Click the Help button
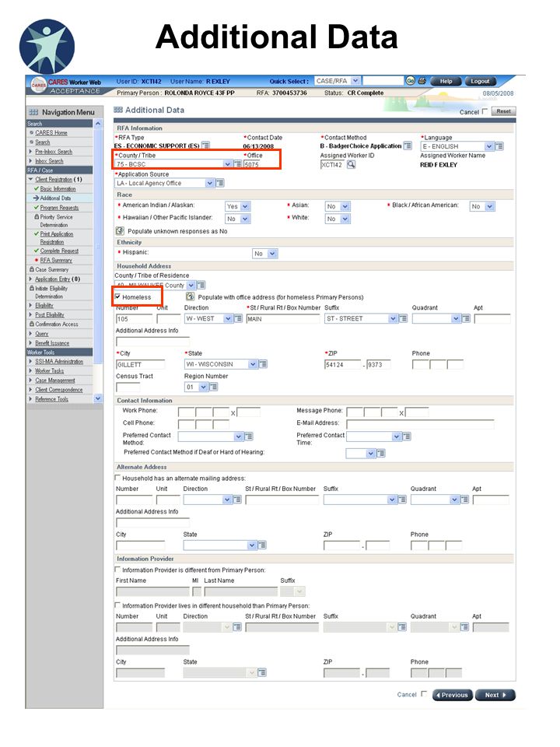The height and width of the screenshot is (747, 560). pos(446,82)
